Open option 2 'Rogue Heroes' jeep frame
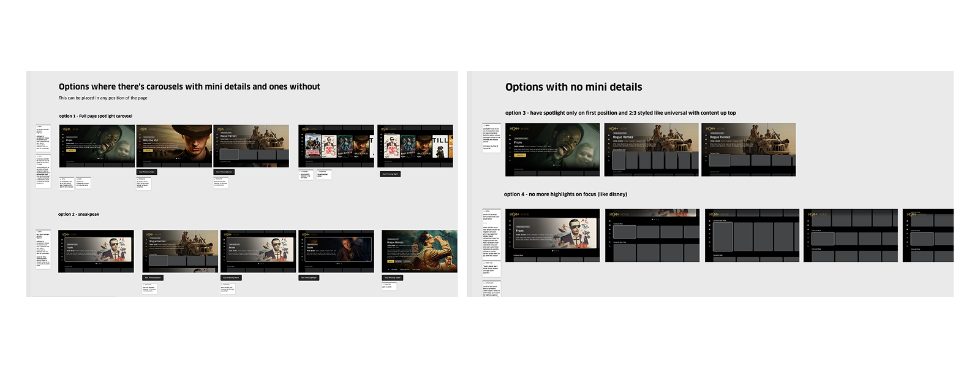Screen dimensions: 980x368 180,251
